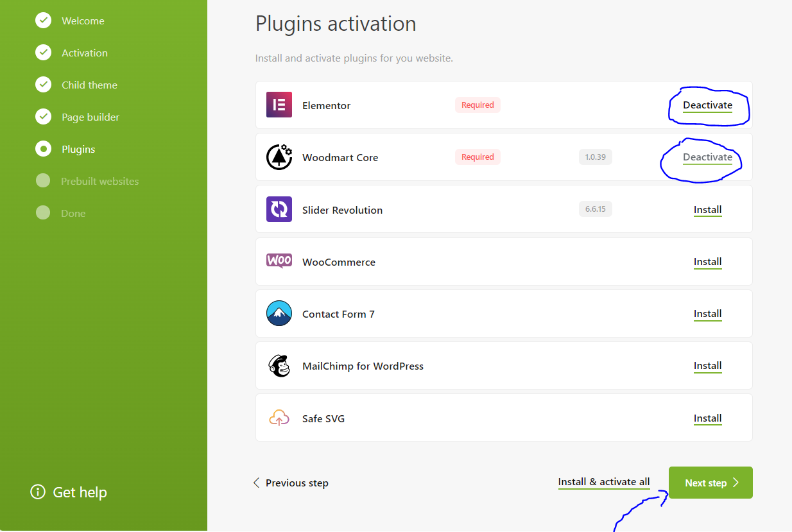Click the Contact Form 7 mountain icon

coord(279,314)
